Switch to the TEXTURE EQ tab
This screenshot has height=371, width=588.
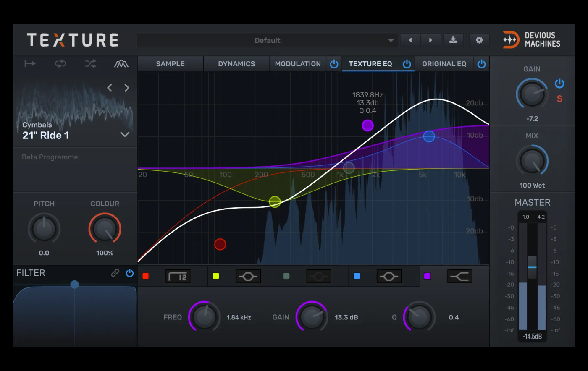pyautogui.click(x=370, y=64)
